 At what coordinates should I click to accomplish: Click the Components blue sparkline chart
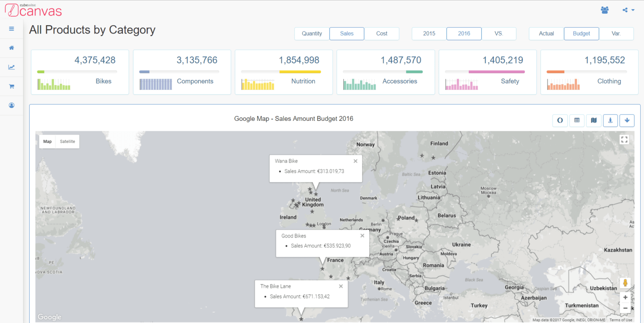(156, 84)
